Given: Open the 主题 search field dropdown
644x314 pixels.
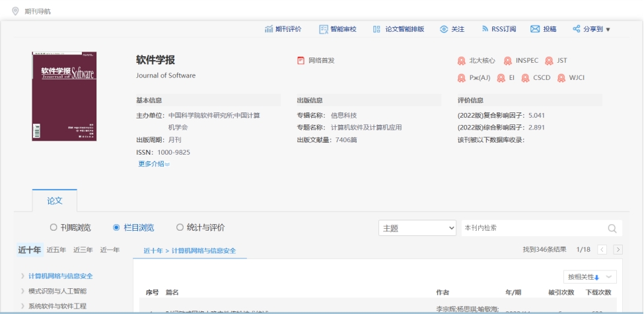Looking at the screenshot, I should (417, 228).
